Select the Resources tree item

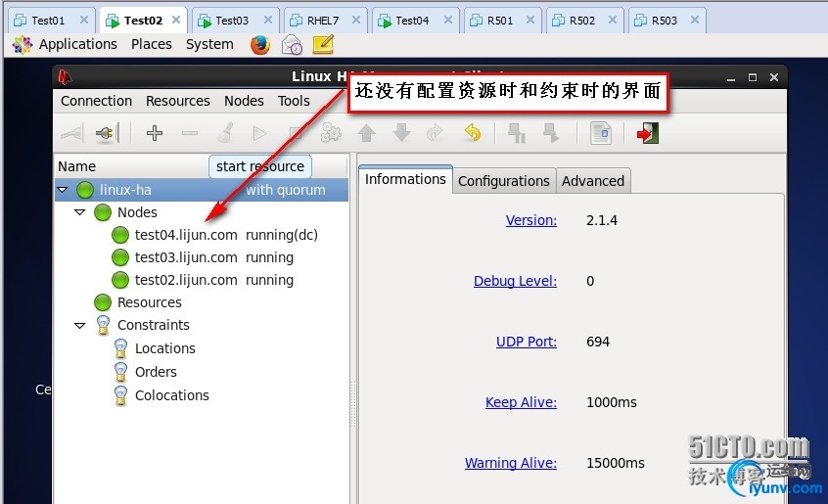coord(150,302)
